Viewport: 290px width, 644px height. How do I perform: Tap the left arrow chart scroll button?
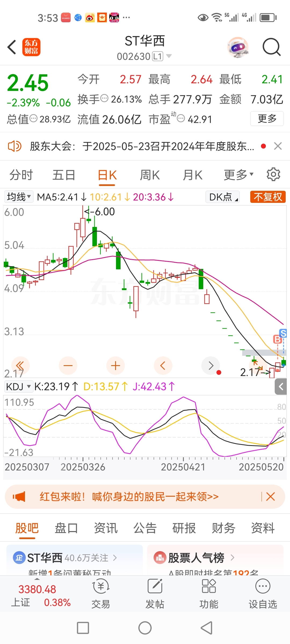tap(163, 365)
